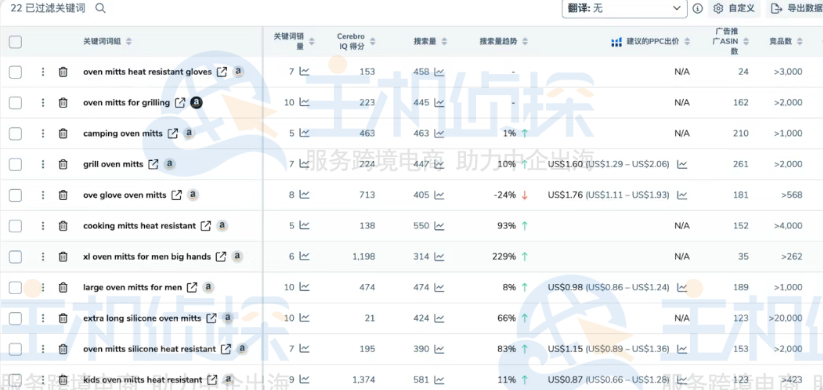Sort by Cerebro IQ 得分 column
Image resolution: width=823 pixels, height=390 pixels.
coord(373,41)
